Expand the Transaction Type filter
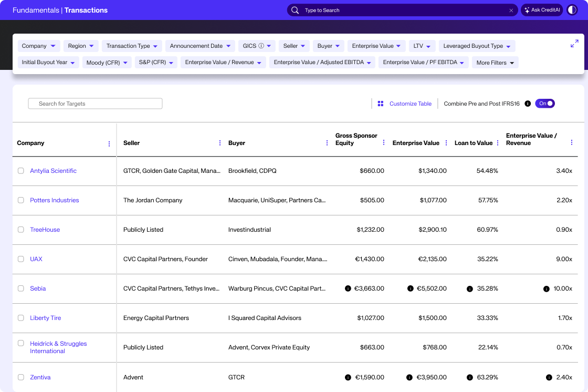This screenshot has height=392, width=588. click(132, 46)
